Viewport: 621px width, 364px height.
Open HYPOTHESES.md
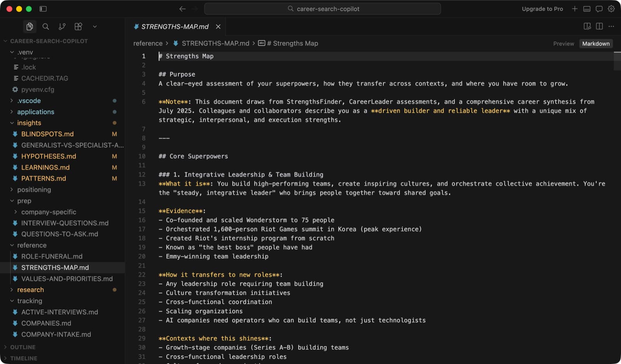(49, 156)
